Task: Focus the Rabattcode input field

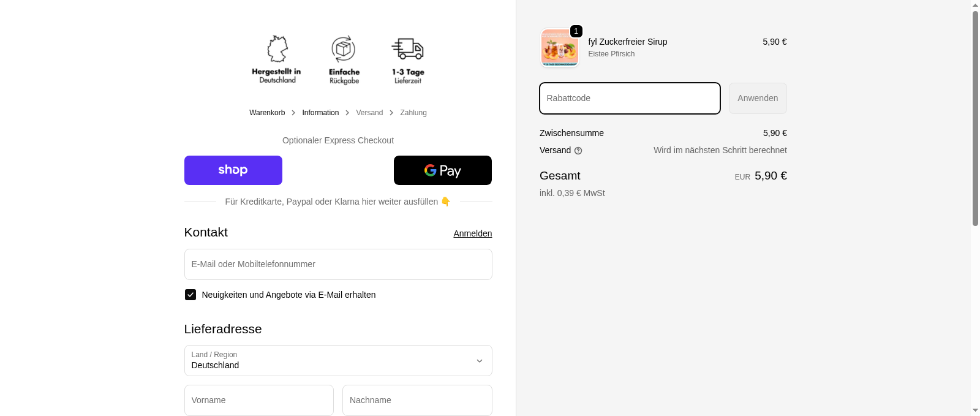Action: 630,99
